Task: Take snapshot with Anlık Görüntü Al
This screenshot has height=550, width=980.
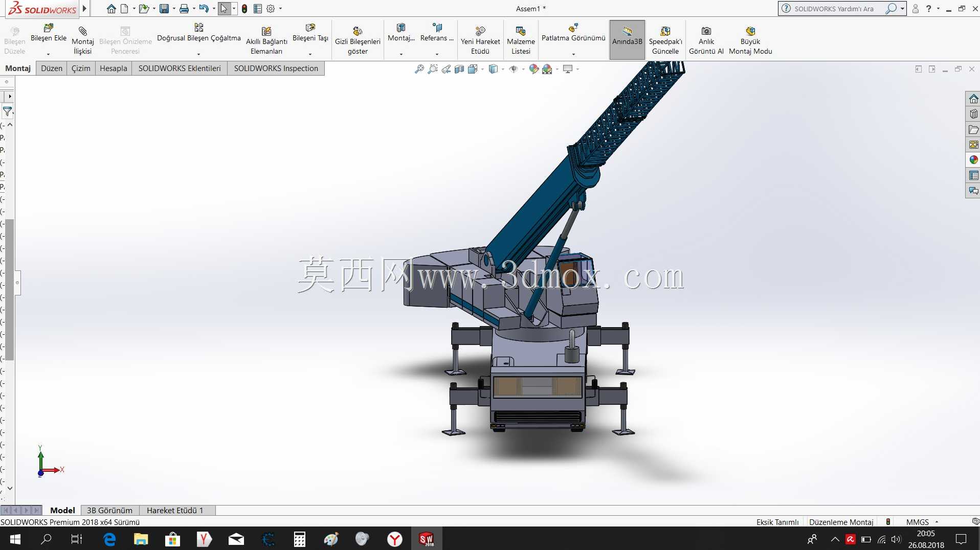Action: click(x=706, y=40)
